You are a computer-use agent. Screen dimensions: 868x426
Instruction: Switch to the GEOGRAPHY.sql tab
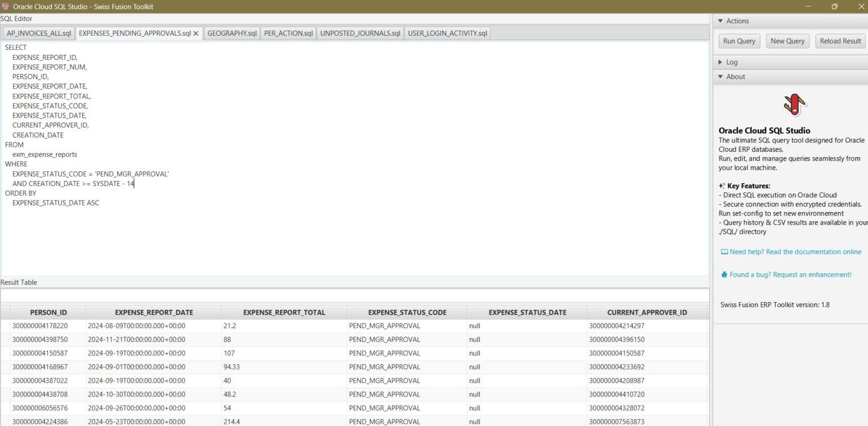click(x=232, y=33)
